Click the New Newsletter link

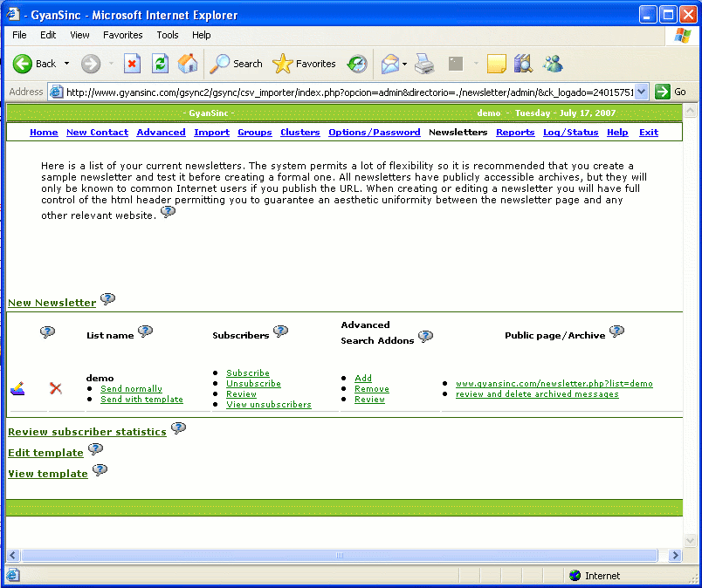click(x=52, y=303)
